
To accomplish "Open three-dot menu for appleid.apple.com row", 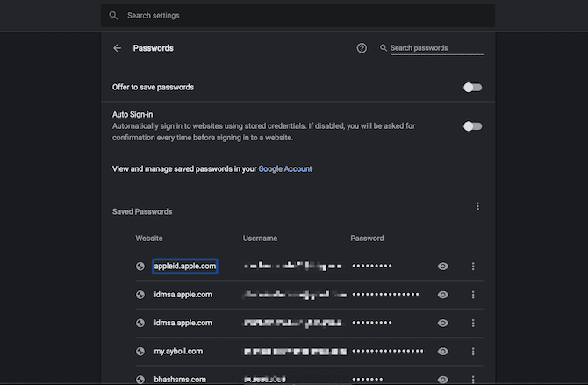I will coord(473,267).
